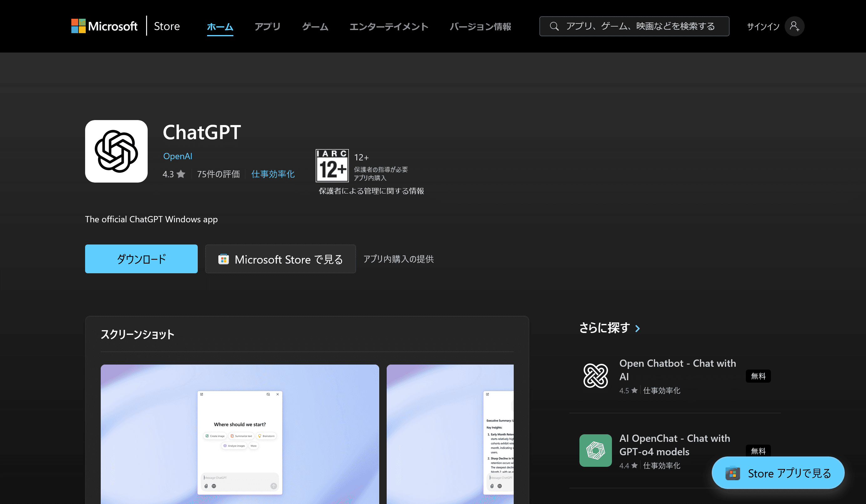Image resolution: width=866 pixels, height=504 pixels.
Task: Click the 75件の評価 reviews text
Action: point(218,174)
